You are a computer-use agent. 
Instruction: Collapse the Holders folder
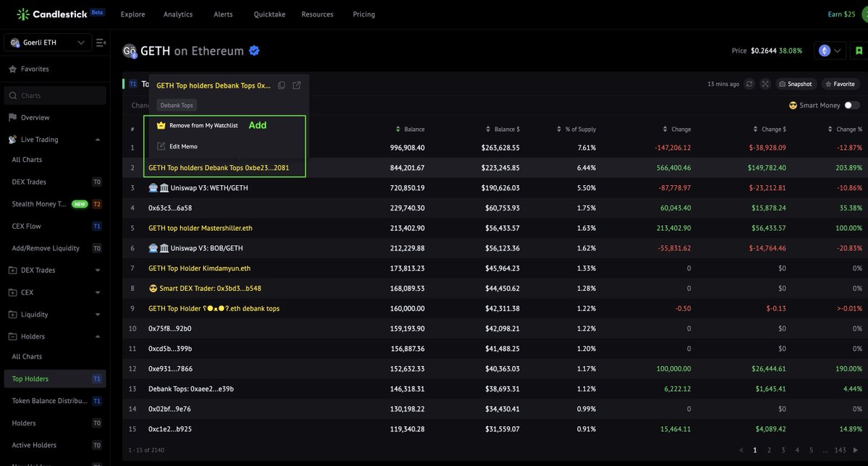[98, 336]
